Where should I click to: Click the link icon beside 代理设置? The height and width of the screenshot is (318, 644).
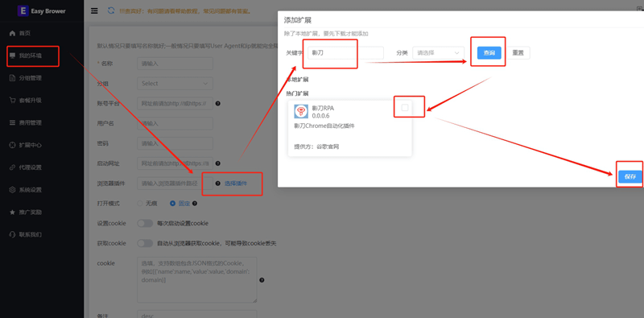(x=12, y=167)
